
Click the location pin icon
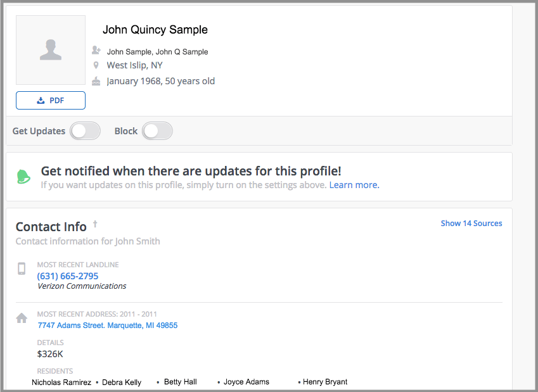click(96, 65)
